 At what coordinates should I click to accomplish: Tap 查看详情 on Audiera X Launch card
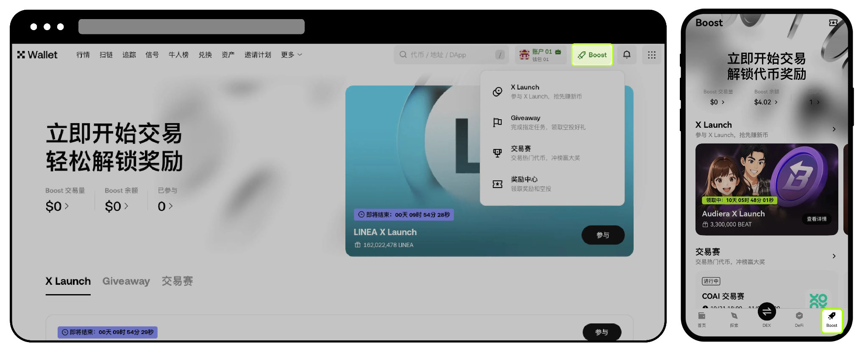coord(816,219)
